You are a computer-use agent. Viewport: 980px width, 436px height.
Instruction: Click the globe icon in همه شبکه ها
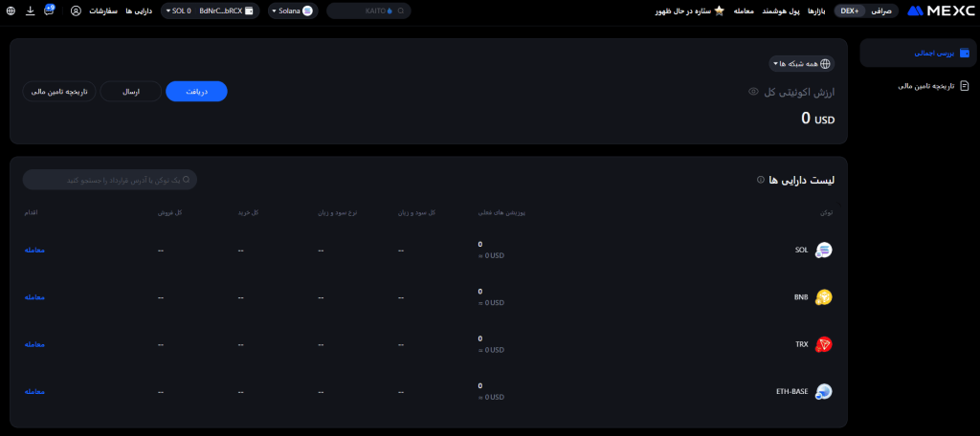pos(825,64)
